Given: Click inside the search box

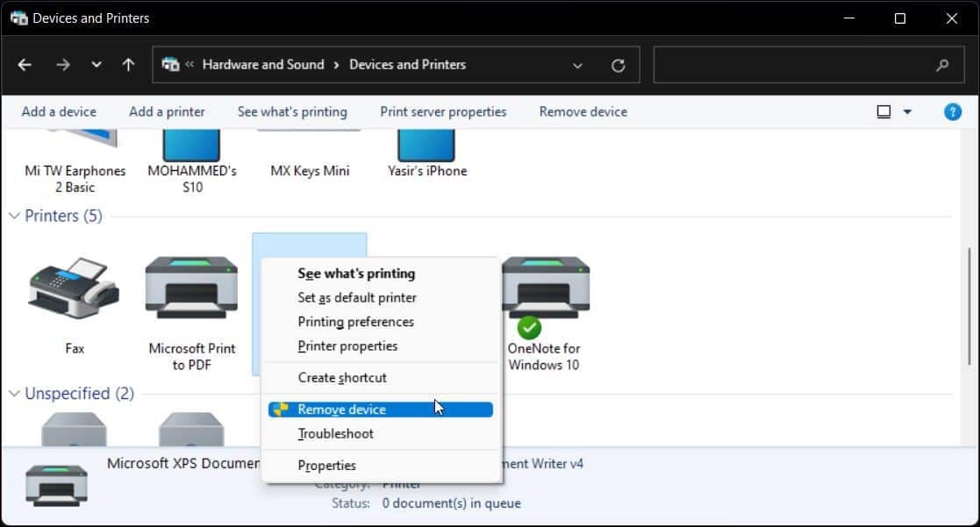Looking at the screenshot, I should (807, 65).
